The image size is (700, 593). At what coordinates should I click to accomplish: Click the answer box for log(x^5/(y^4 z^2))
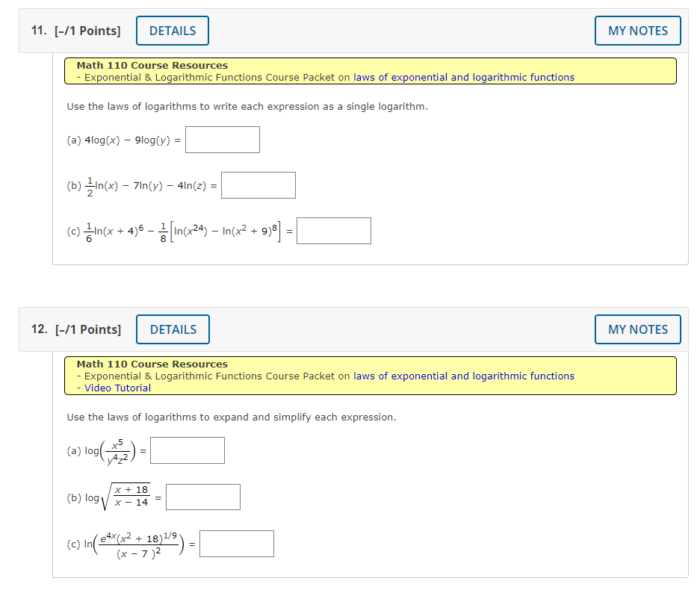pyautogui.click(x=187, y=450)
